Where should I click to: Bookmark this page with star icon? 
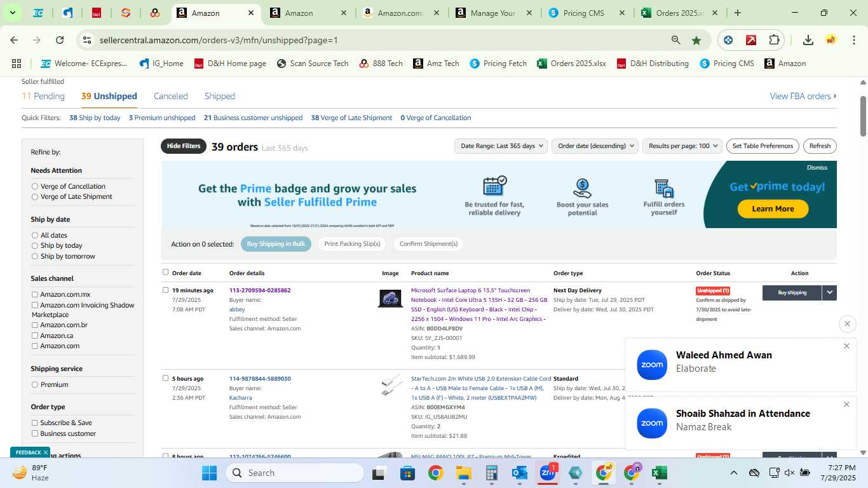(696, 40)
